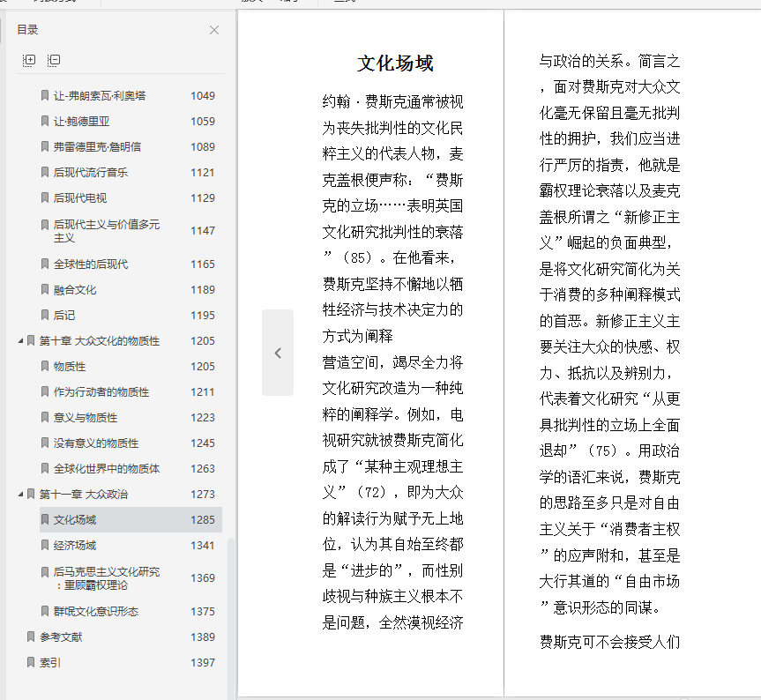Viewport: 761px width, 700px height.
Task: Click bookmark icon beside 后记
Action: point(45,316)
